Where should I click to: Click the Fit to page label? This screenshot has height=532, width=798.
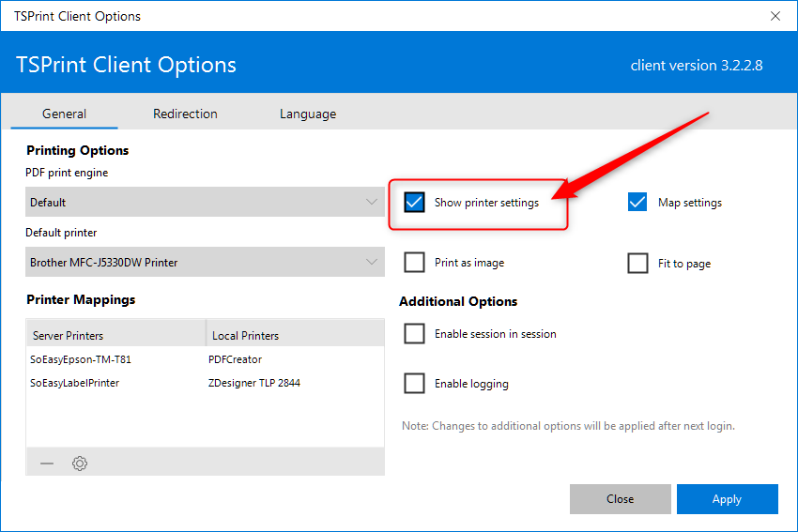[684, 264]
